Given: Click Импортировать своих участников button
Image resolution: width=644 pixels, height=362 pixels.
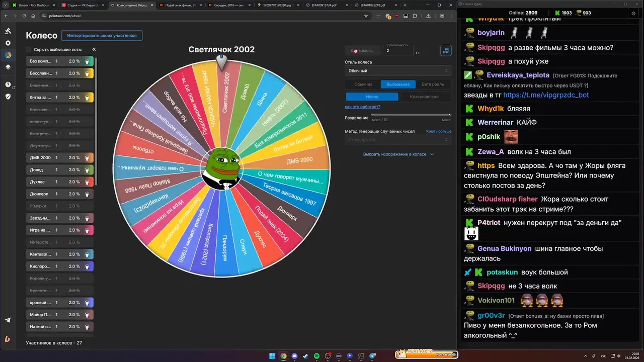Looking at the screenshot, I should coord(102,36).
